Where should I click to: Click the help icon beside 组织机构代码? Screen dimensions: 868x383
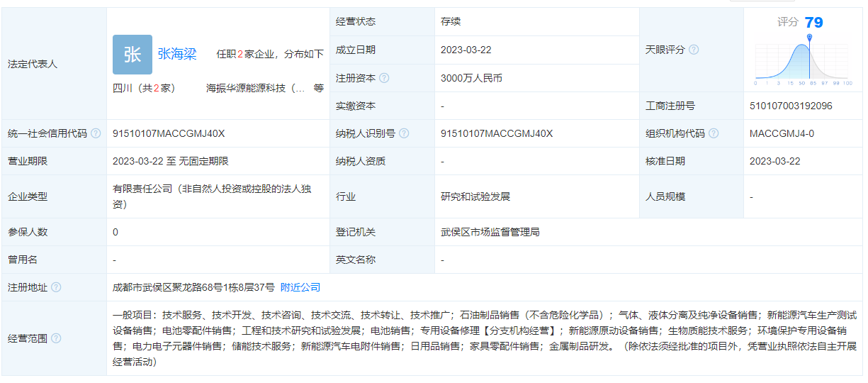(x=714, y=133)
